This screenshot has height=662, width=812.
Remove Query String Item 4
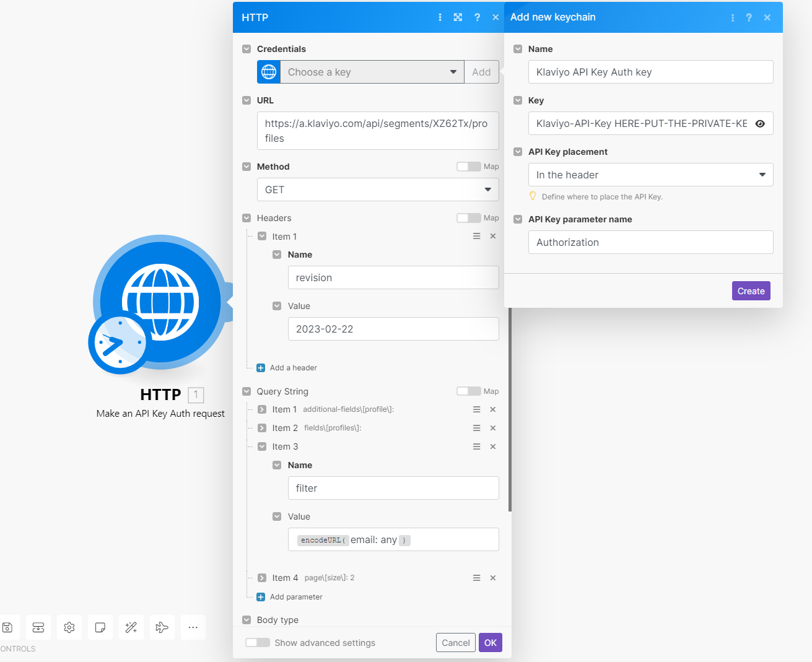pyautogui.click(x=493, y=578)
